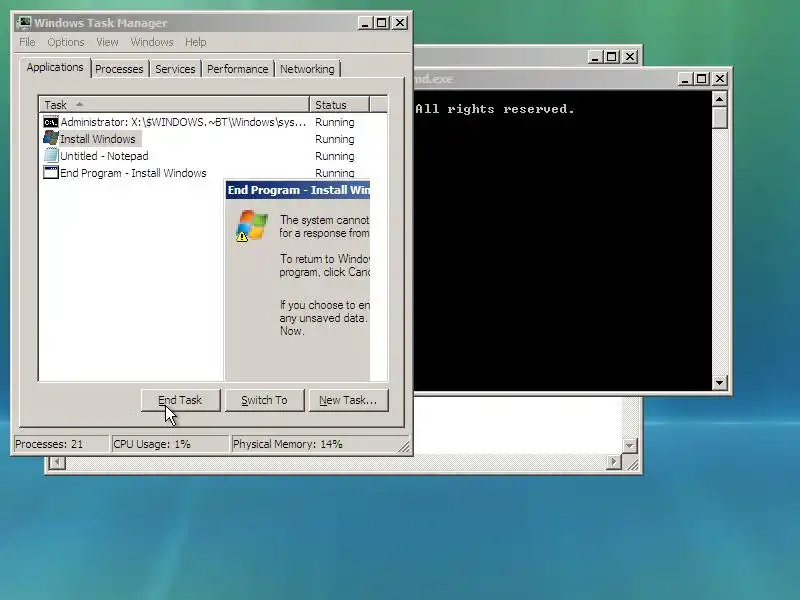Click the End Program task window icon

tap(51, 172)
